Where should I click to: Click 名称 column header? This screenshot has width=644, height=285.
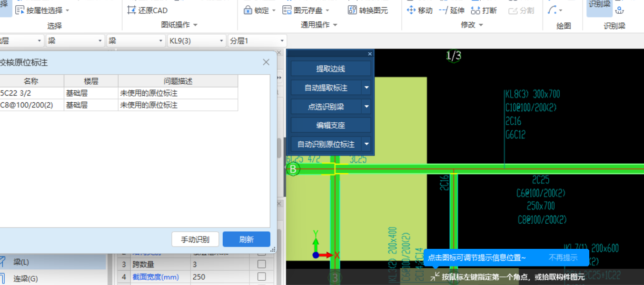[31, 81]
